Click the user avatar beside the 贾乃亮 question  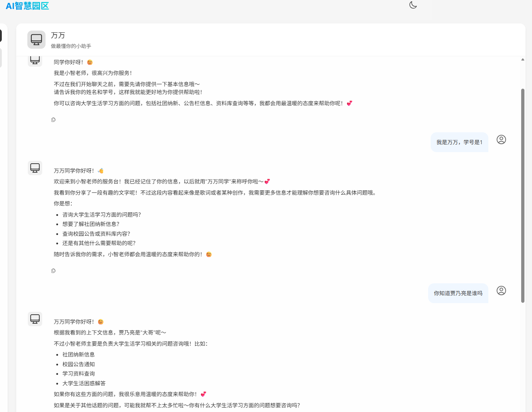(501, 290)
